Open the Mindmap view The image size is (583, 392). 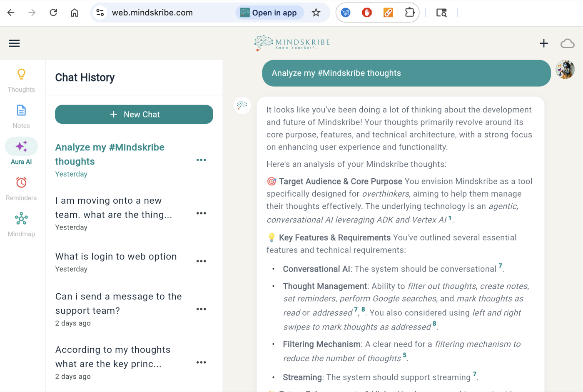[x=21, y=224]
